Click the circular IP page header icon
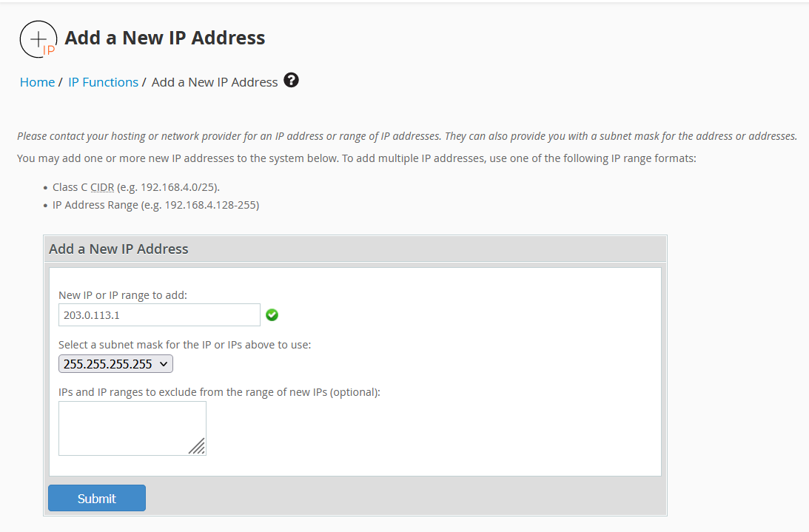809x532 pixels. [38, 38]
